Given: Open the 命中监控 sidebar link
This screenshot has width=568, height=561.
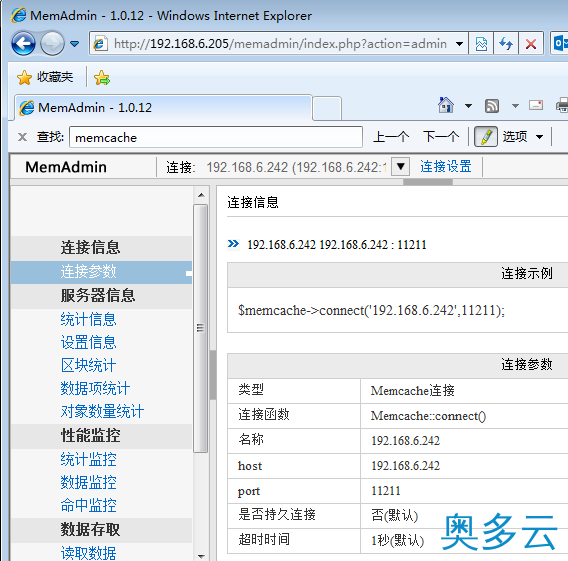Looking at the screenshot, I should pos(88,505).
